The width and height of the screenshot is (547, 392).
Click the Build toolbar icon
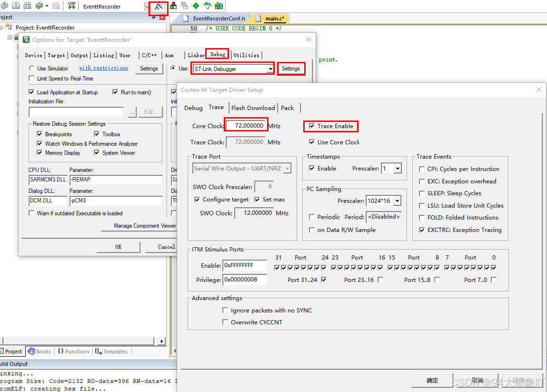(17, 6)
